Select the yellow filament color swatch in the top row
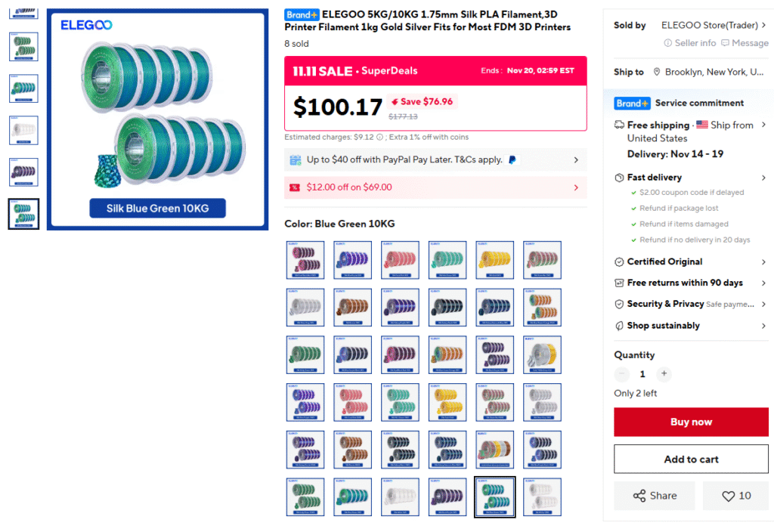Screen dimensions: 774x532 495,260
